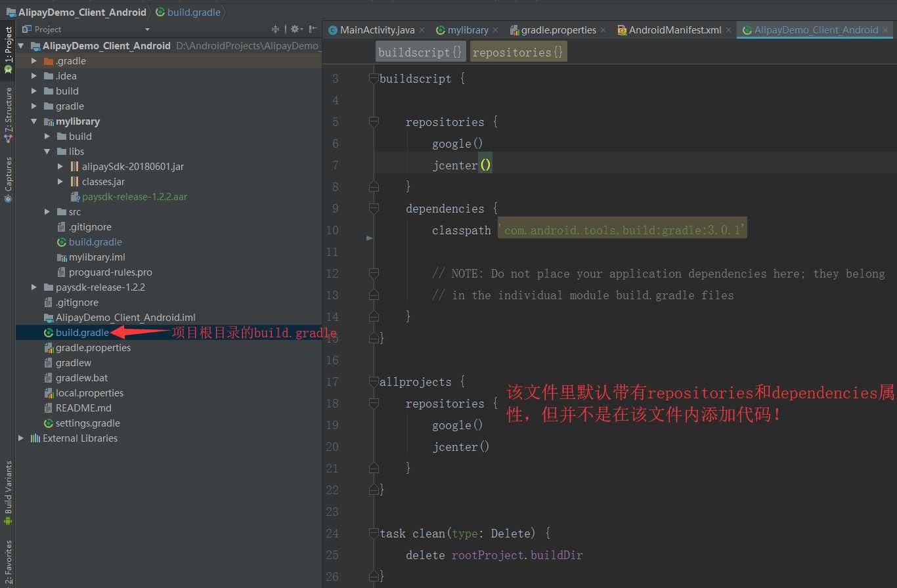
Task: Open the Project view dropdown
Action: point(147,30)
